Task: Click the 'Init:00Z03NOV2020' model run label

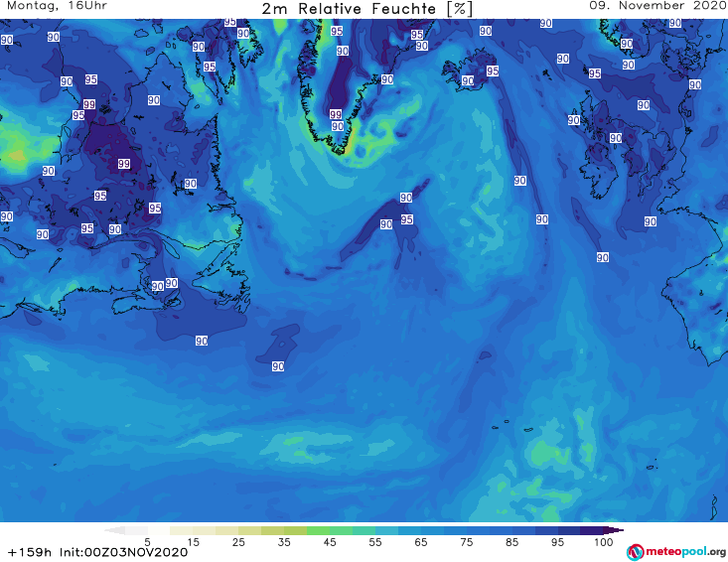Action: pos(123,552)
